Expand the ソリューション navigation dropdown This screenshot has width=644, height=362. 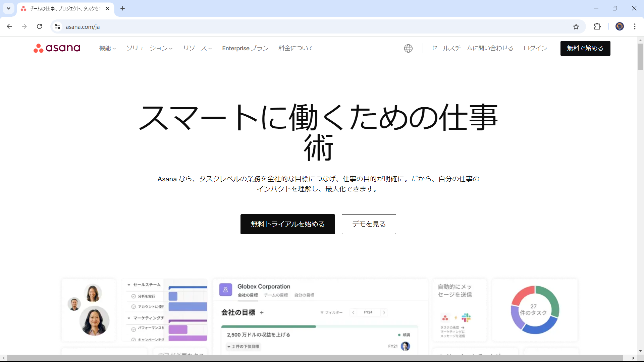click(149, 48)
